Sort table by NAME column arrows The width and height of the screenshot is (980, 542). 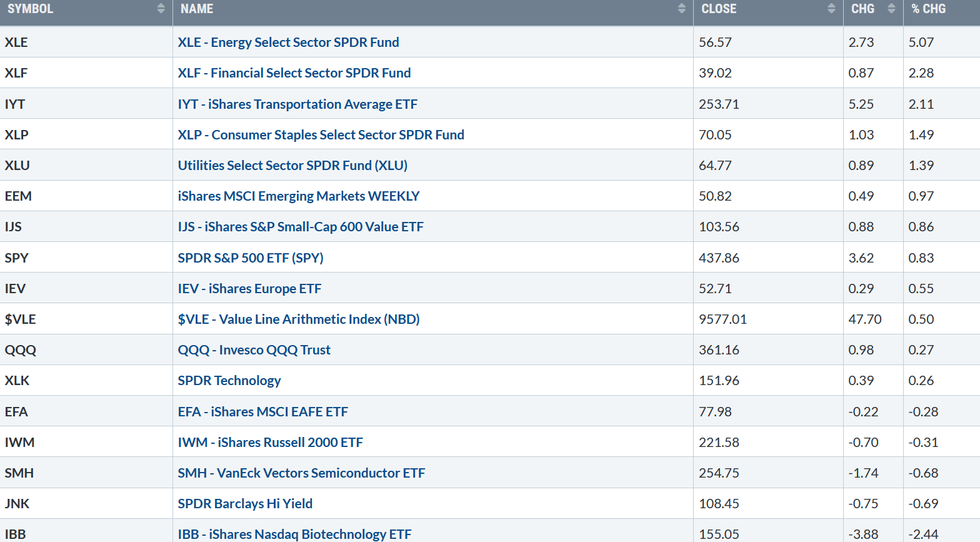681,9
